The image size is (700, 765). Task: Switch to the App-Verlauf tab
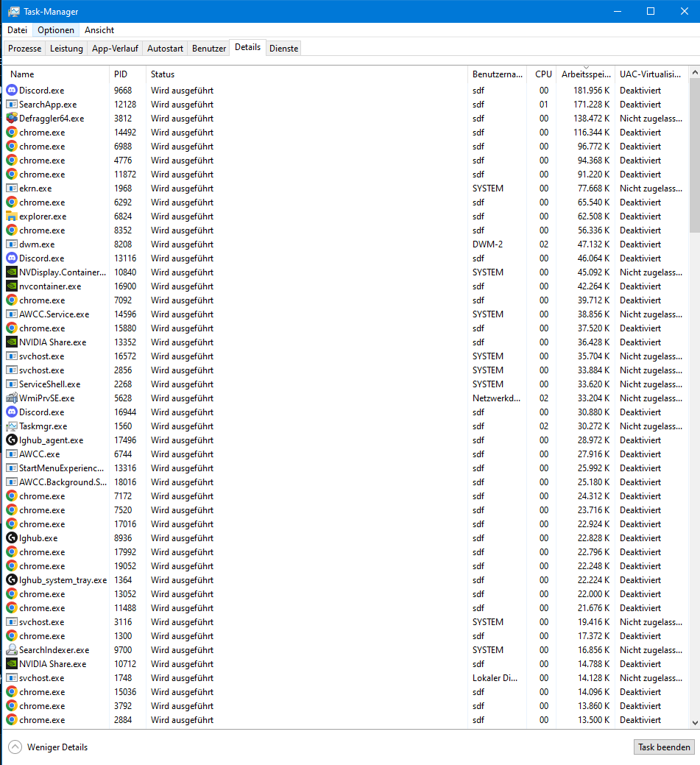click(x=115, y=49)
